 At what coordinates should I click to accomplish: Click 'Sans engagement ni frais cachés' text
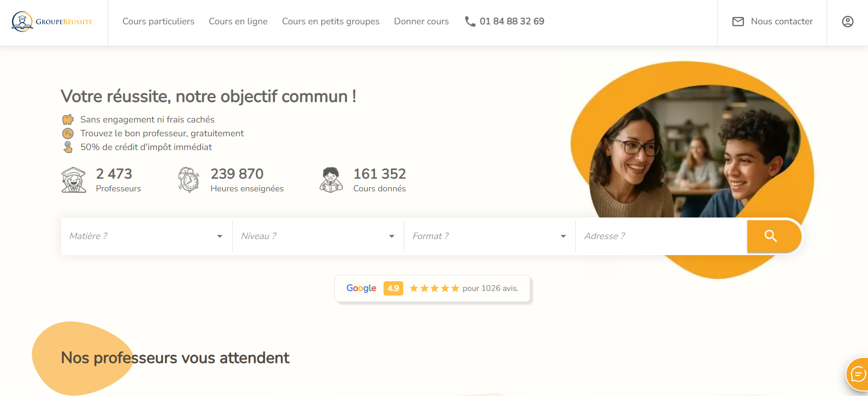pyautogui.click(x=147, y=120)
